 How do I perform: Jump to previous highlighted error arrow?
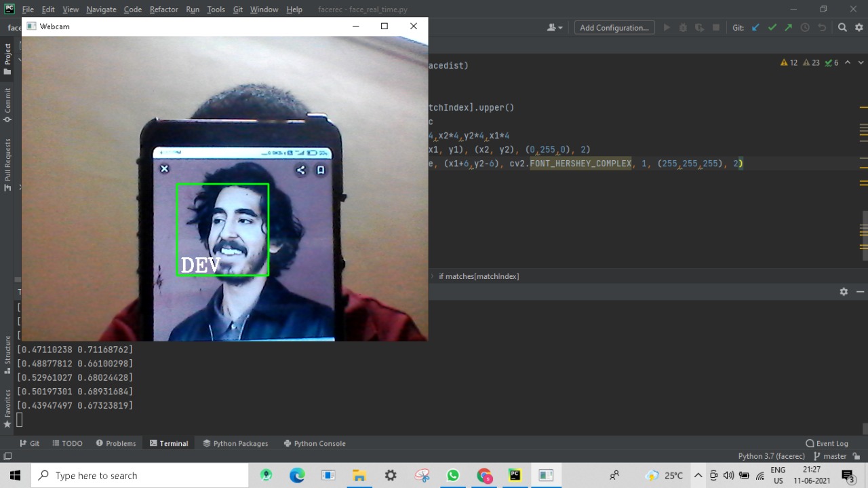[847, 62]
